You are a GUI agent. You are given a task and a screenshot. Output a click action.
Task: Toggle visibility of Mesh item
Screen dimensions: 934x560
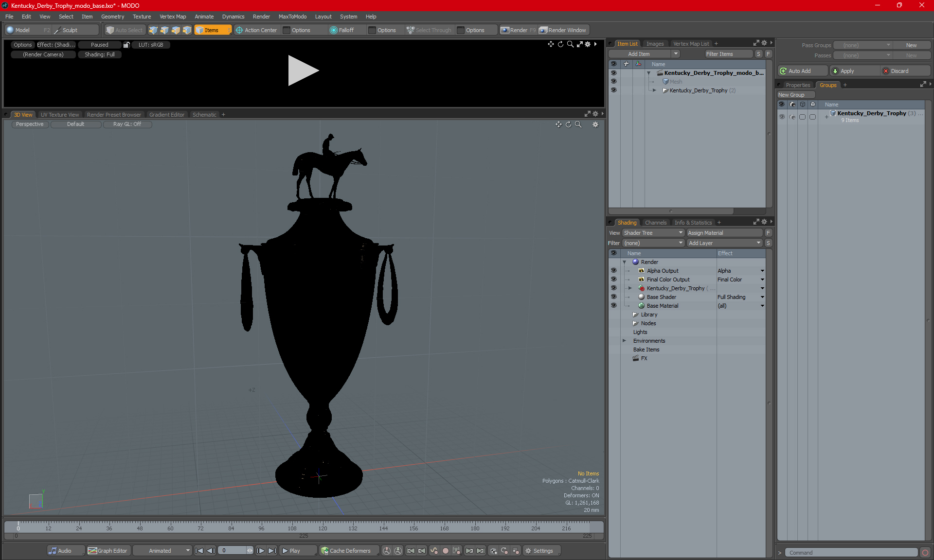613,82
